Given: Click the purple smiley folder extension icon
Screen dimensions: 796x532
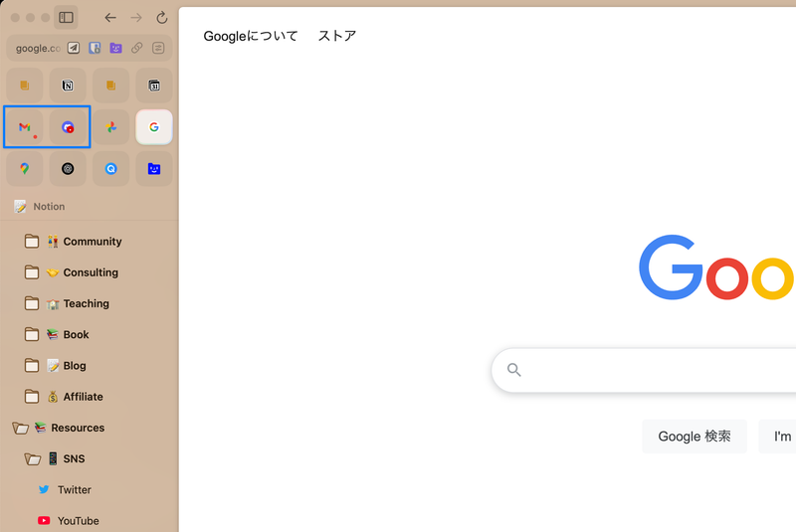Looking at the screenshot, I should tap(116, 48).
